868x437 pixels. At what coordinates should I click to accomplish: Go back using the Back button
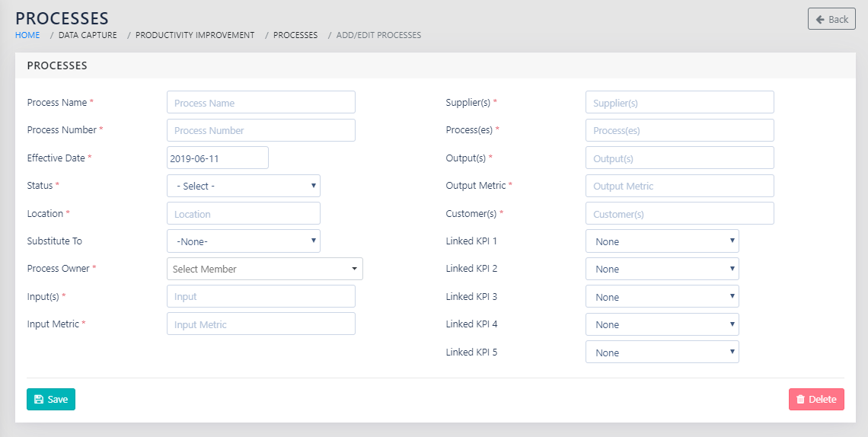pos(831,19)
